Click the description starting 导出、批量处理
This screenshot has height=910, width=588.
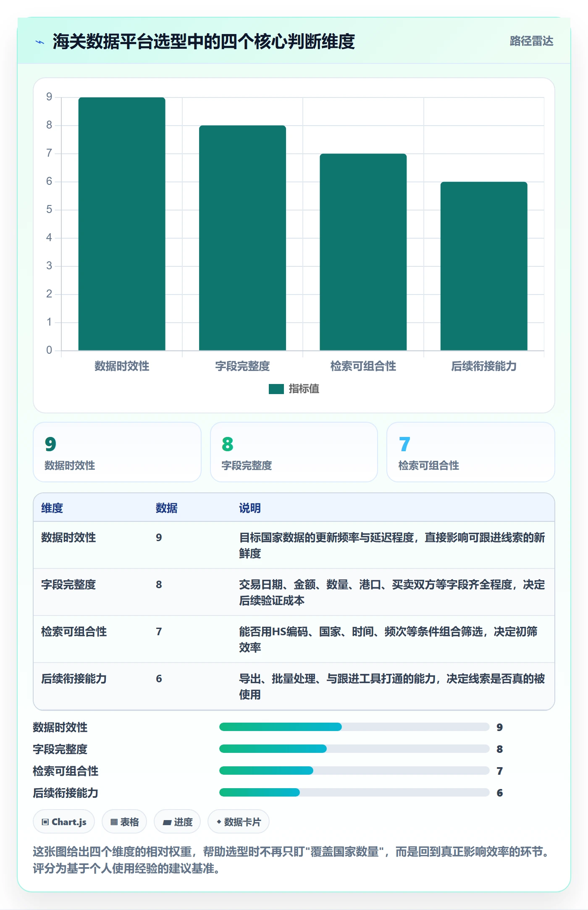point(392,686)
